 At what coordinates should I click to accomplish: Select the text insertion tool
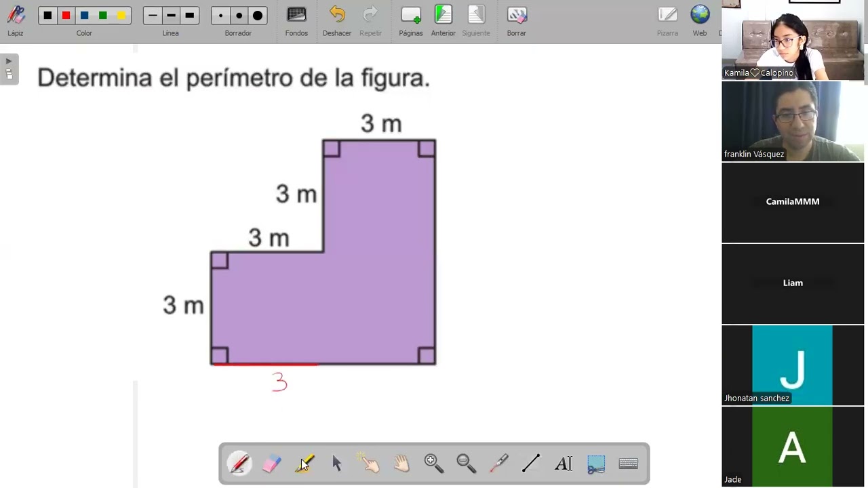[x=564, y=464]
